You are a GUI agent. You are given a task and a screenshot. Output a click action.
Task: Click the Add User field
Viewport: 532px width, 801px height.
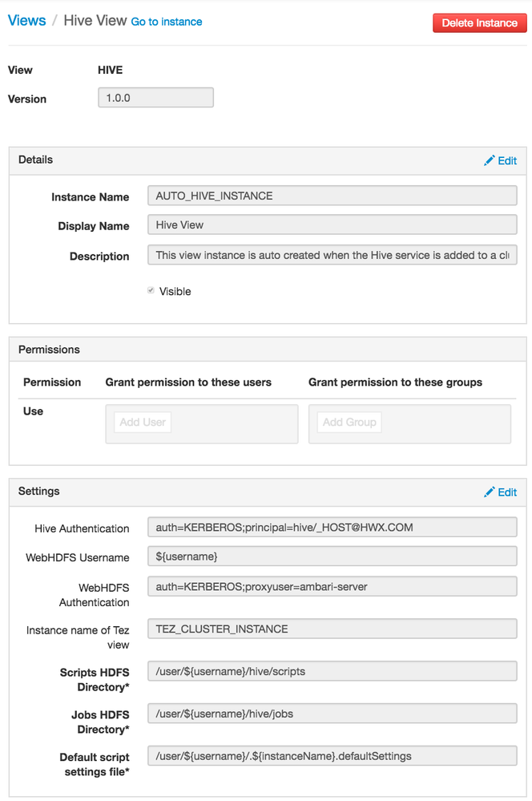coord(143,422)
